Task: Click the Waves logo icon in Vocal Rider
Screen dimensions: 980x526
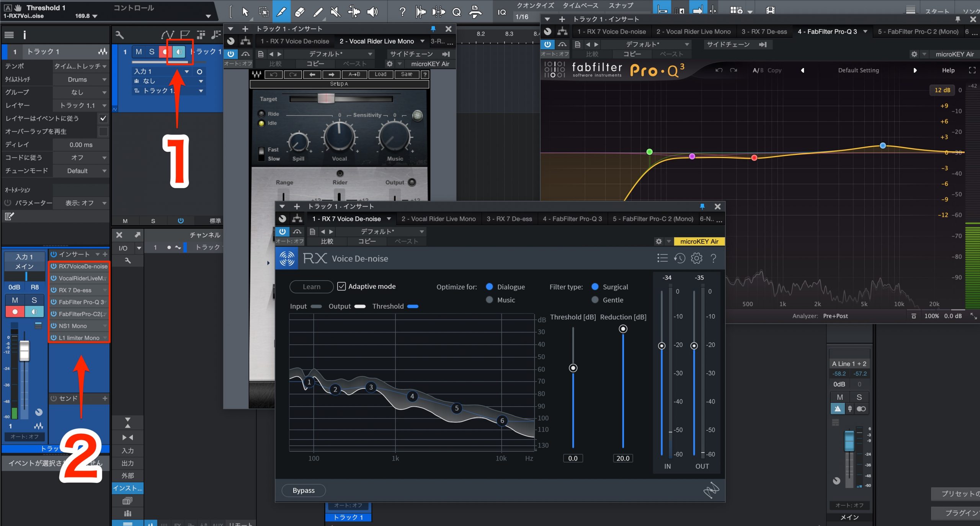Action: tap(256, 74)
